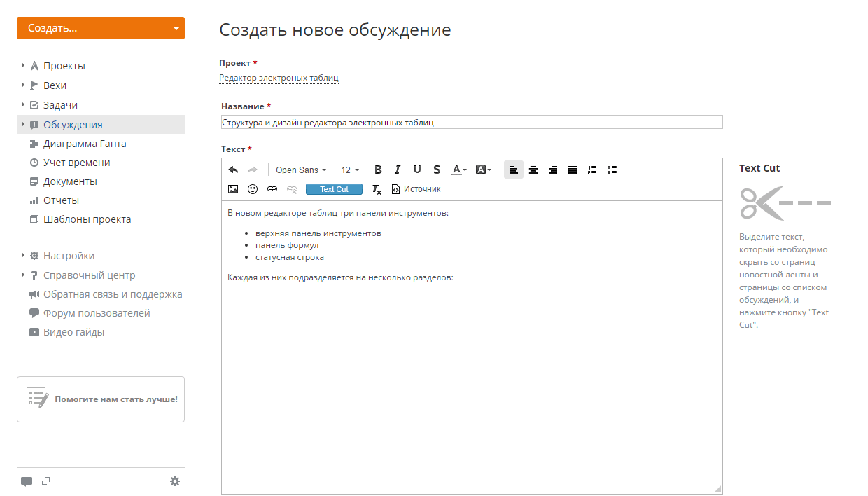Open the Создать... dropdown button
The height and width of the screenshot is (496, 868).
click(101, 28)
